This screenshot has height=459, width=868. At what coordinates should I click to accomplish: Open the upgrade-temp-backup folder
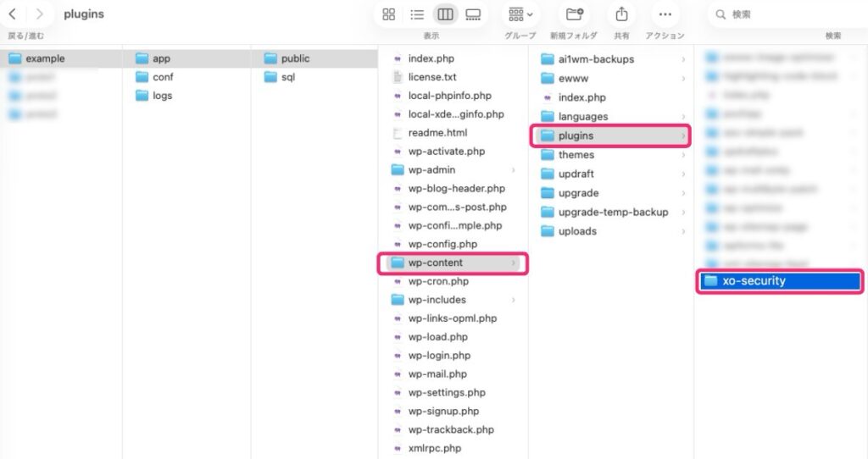tap(614, 212)
